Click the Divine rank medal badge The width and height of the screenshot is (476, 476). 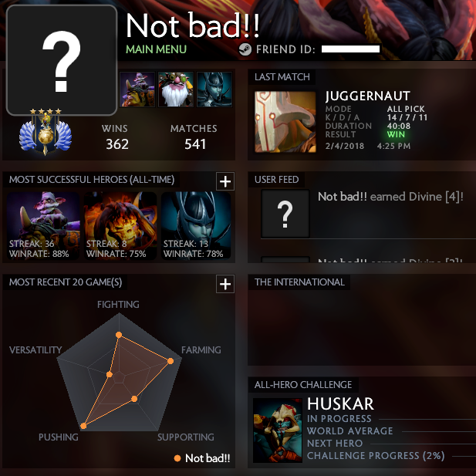pos(46,132)
